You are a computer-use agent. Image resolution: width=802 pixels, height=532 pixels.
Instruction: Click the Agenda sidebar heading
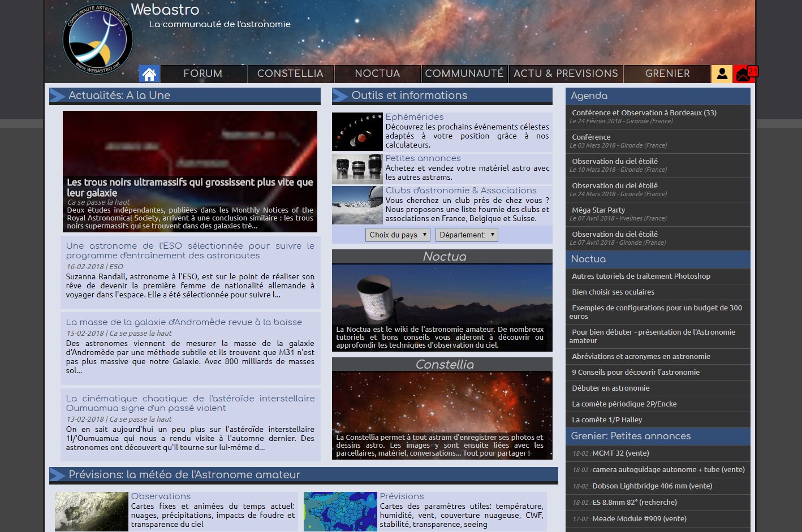point(658,96)
